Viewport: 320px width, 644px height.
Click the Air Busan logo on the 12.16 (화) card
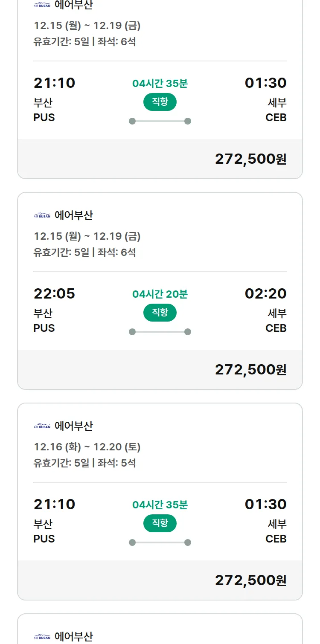click(x=42, y=426)
